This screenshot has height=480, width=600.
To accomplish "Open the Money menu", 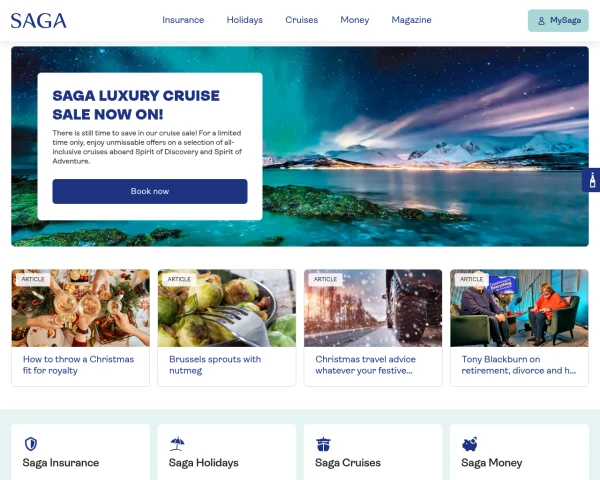I will [x=355, y=20].
